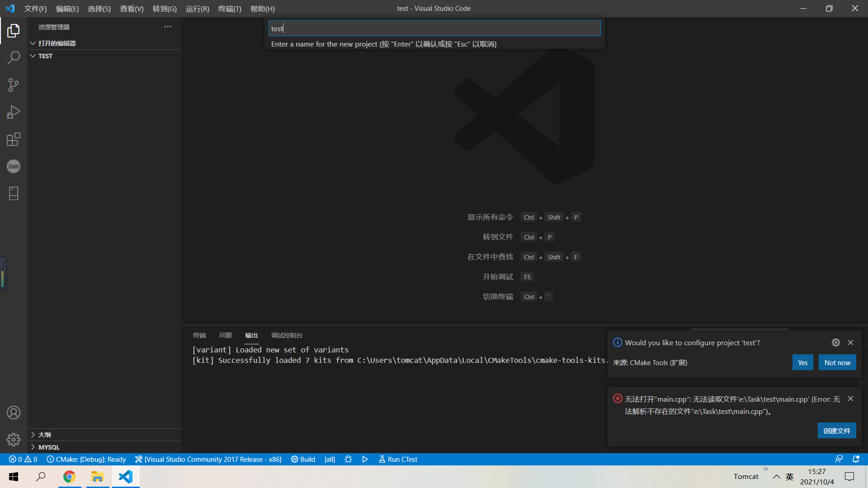This screenshot has width=868, height=488.
Task: Toggle the notifications bell in the status bar
Action: pos(856,459)
